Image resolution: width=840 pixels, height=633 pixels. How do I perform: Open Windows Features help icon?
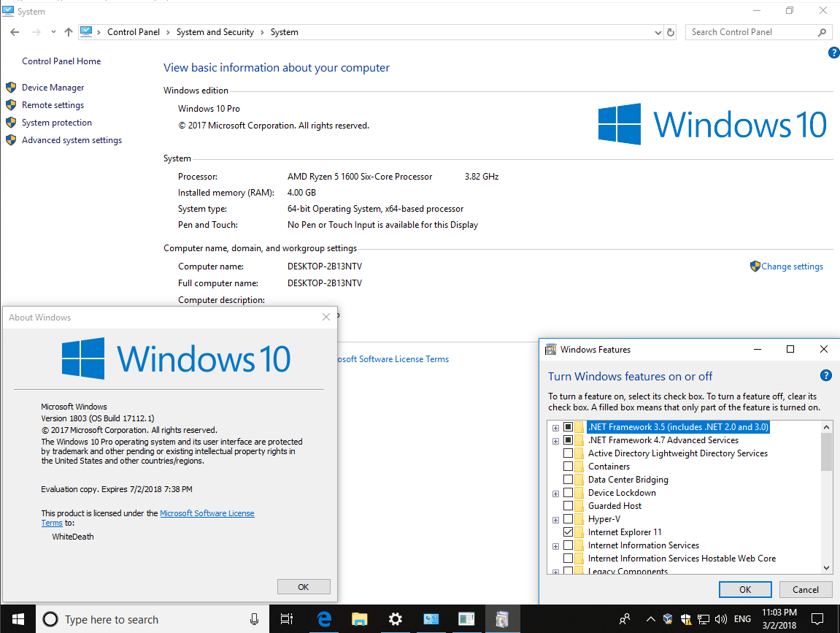click(825, 376)
